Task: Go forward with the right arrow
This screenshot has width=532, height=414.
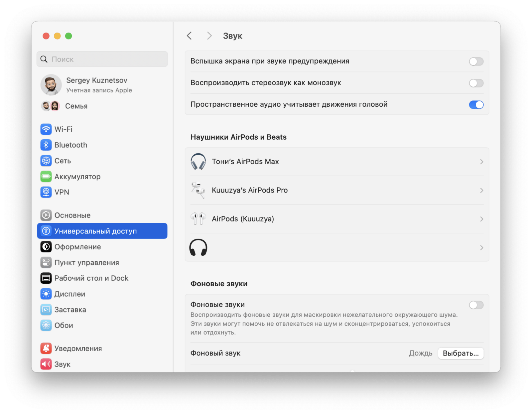Action: [x=209, y=36]
